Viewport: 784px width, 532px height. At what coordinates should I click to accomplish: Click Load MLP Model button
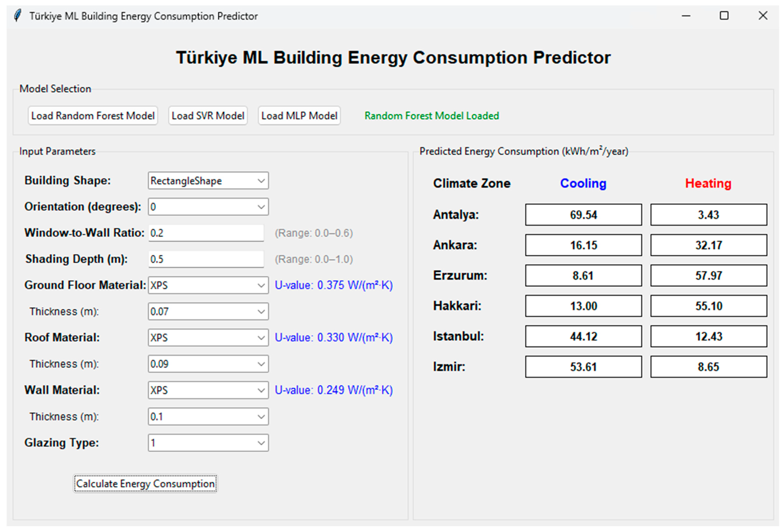click(299, 116)
